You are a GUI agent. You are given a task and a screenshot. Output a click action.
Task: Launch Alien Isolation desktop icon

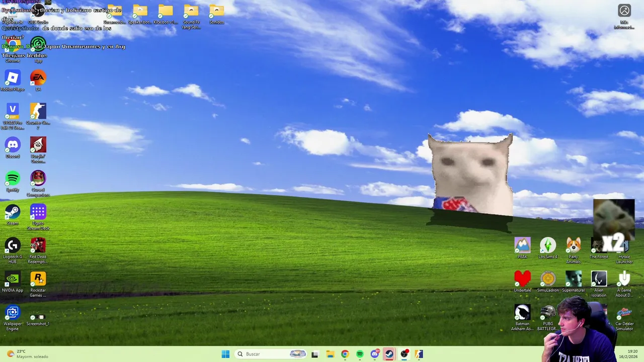pos(599,284)
